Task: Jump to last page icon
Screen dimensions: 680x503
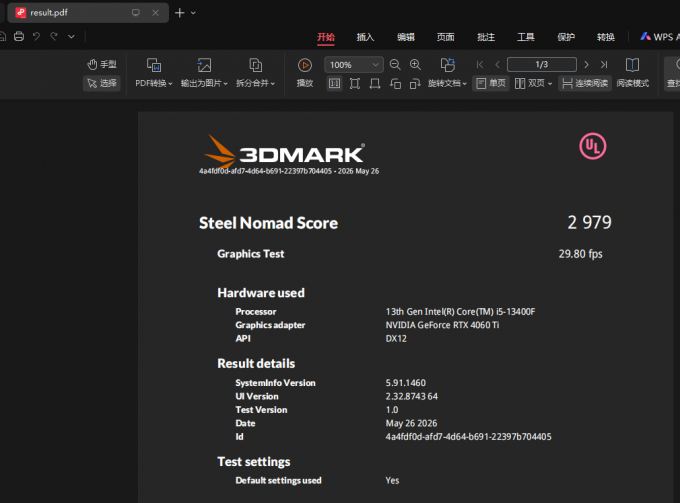Action: pos(604,65)
